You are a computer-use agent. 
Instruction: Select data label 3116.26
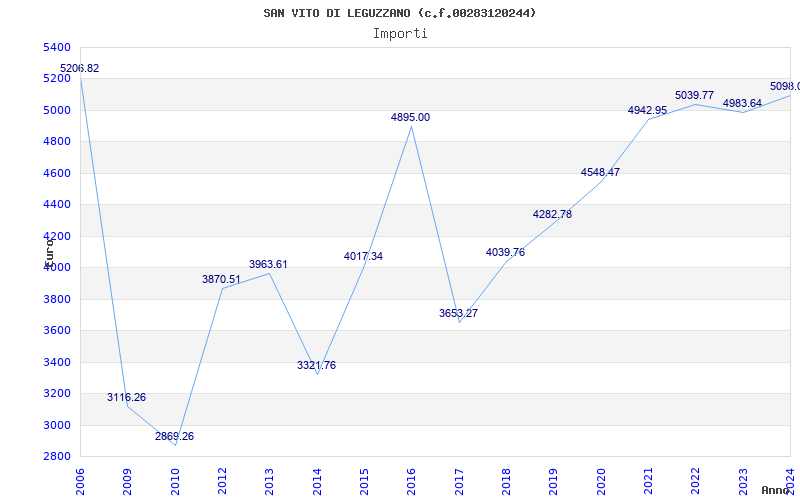pos(127,397)
